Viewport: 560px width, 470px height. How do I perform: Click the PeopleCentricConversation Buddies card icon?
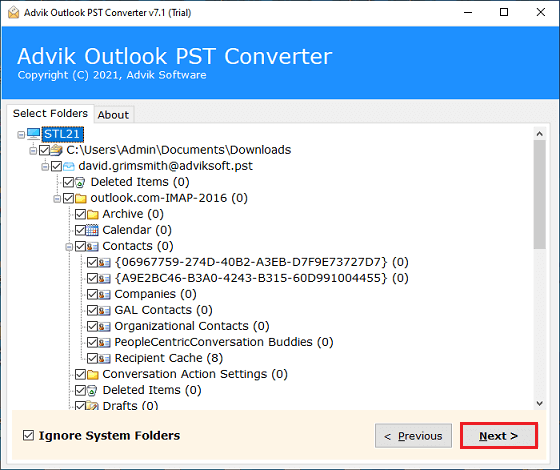click(104, 342)
